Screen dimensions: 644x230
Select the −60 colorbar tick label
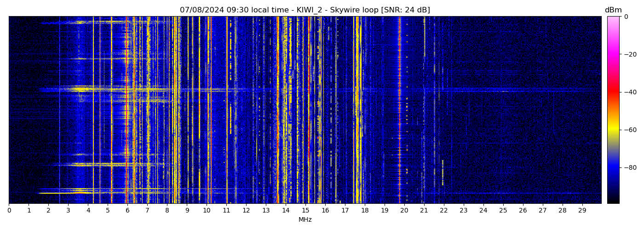[629, 130]
